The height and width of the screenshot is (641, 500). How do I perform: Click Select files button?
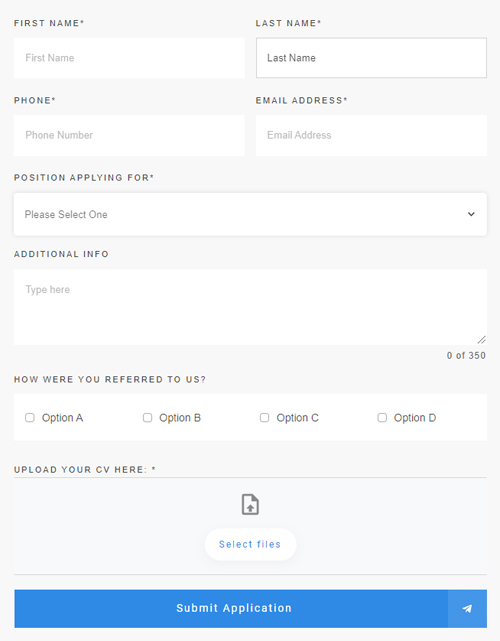(250, 545)
